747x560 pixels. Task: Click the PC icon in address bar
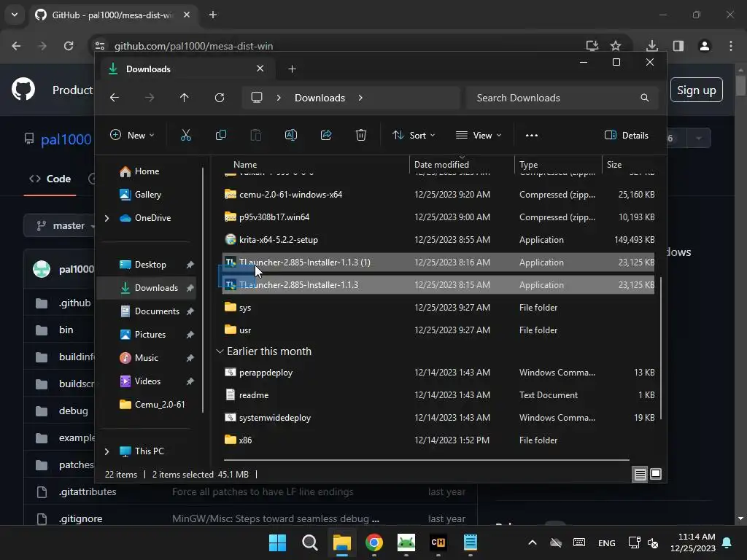(257, 98)
